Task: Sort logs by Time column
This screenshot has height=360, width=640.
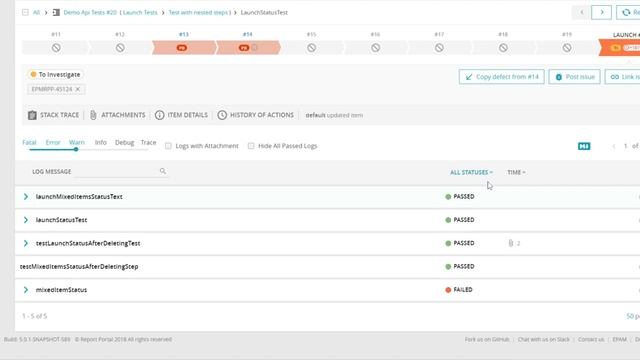Action: 516,172
